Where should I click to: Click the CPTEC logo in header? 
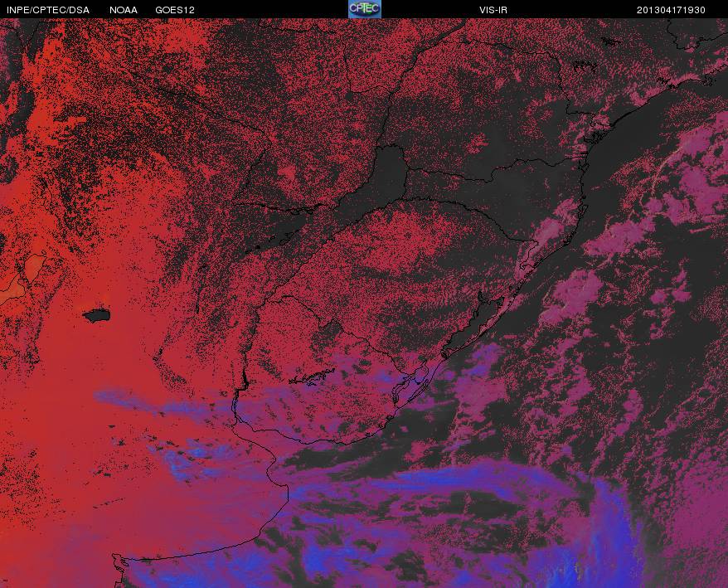click(365, 9)
